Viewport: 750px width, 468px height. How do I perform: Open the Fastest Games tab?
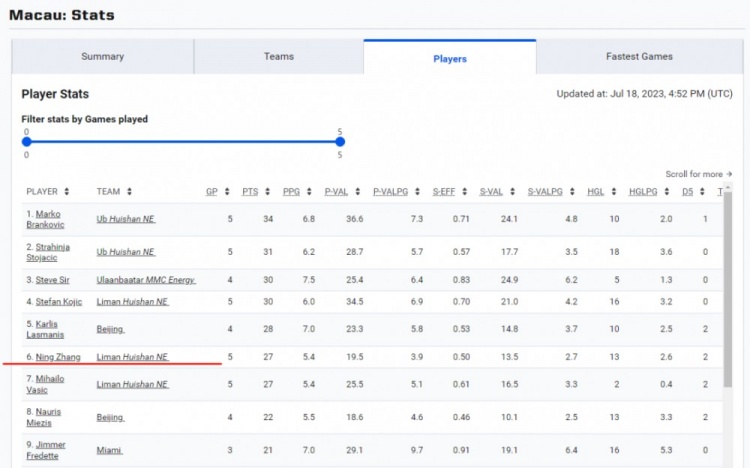point(640,56)
